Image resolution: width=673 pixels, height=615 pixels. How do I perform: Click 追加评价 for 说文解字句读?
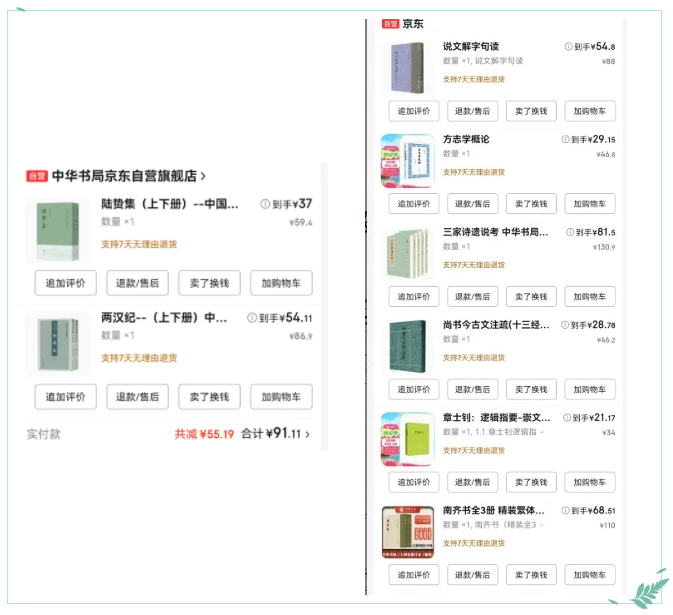coord(414,111)
